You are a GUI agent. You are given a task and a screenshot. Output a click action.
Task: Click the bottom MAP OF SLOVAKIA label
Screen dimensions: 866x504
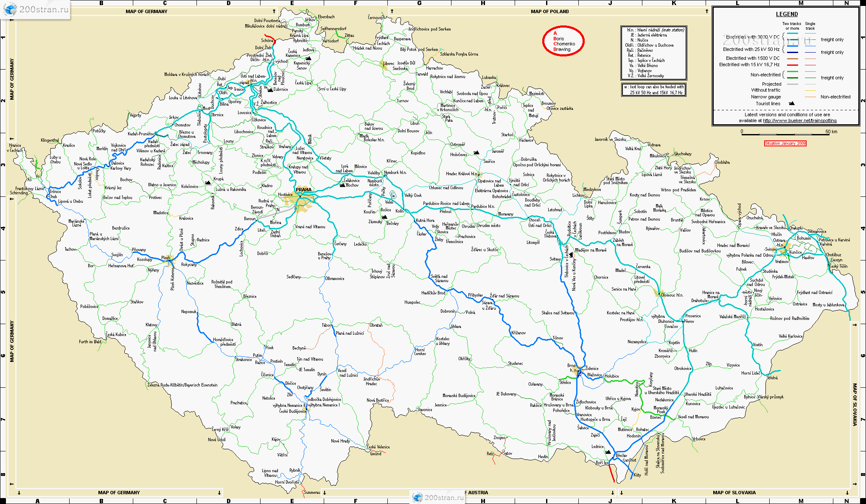tap(734, 493)
